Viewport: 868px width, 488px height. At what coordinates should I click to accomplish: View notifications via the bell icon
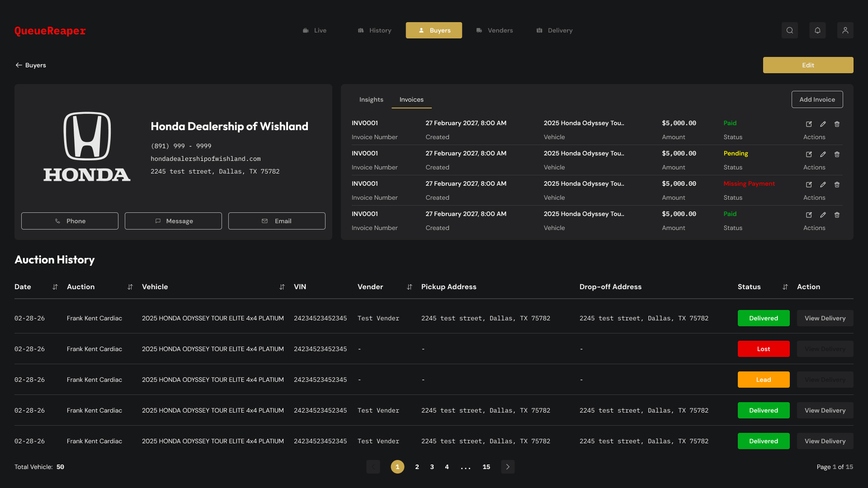(x=817, y=30)
